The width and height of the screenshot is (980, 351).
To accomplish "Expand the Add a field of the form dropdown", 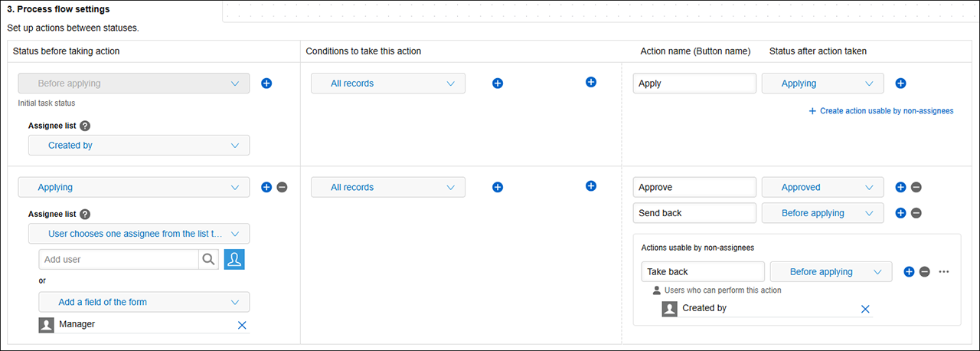I will coord(143,302).
